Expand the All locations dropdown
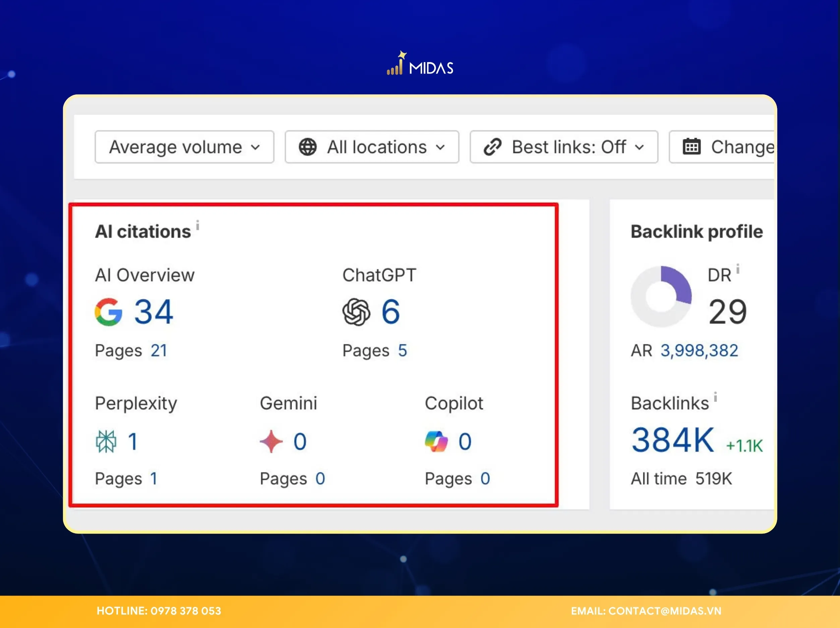Image resolution: width=840 pixels, height=628 pixels. pyautogui.click(x=372, y=147)
